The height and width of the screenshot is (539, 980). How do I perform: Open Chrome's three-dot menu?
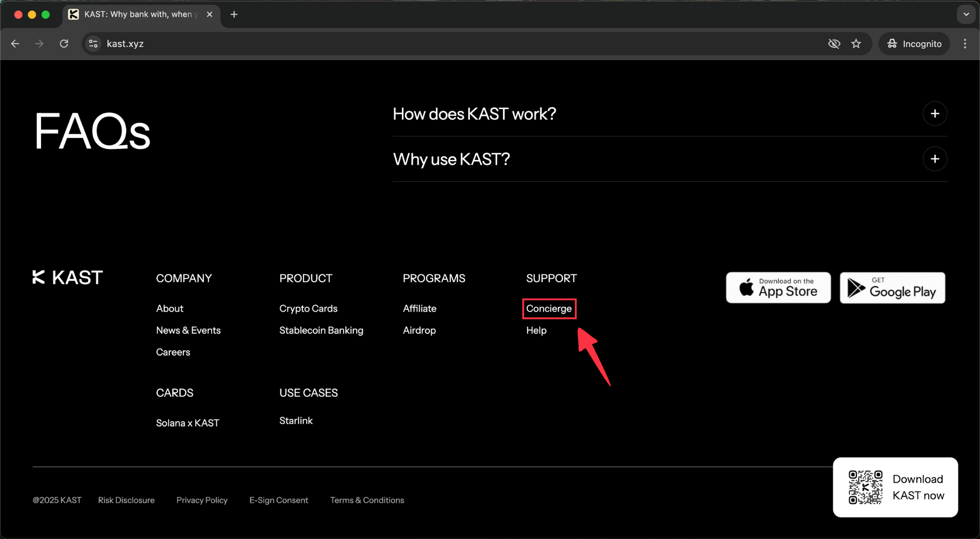tap(965, 44)
